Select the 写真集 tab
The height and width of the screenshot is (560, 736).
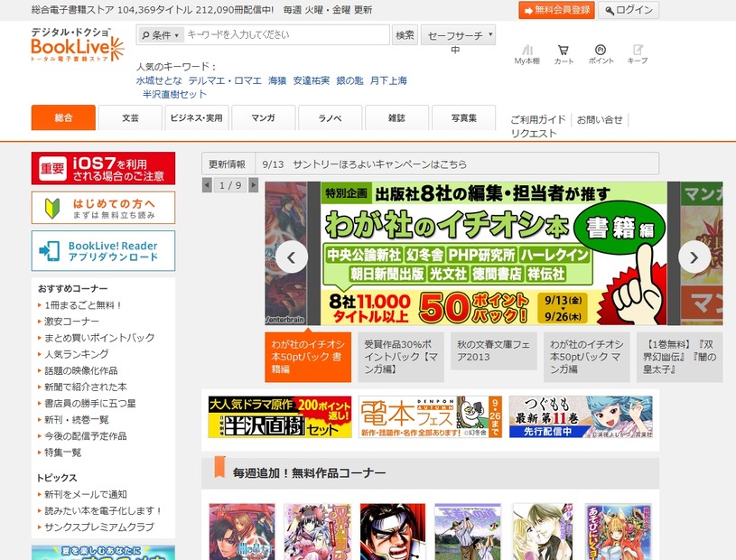[464, 117]
